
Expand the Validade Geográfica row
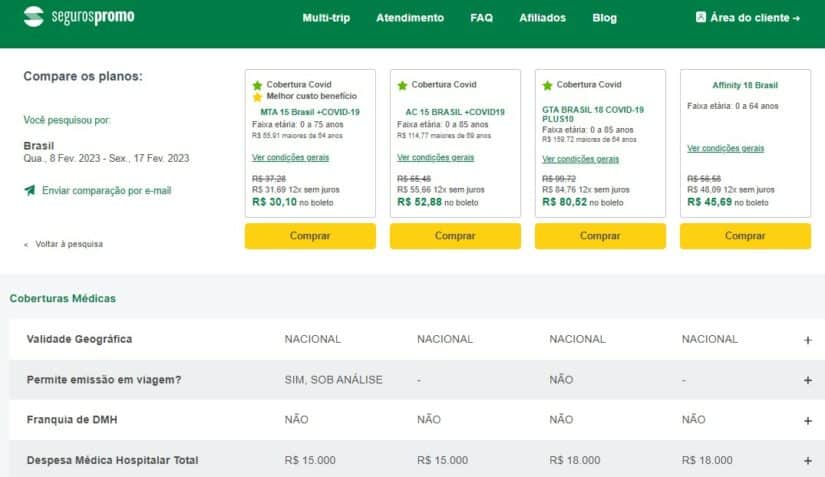pyautogui.click(x=808, y=340)
